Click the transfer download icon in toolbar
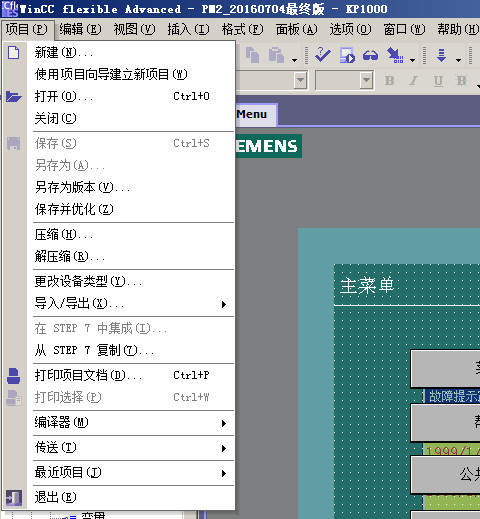 395,55
